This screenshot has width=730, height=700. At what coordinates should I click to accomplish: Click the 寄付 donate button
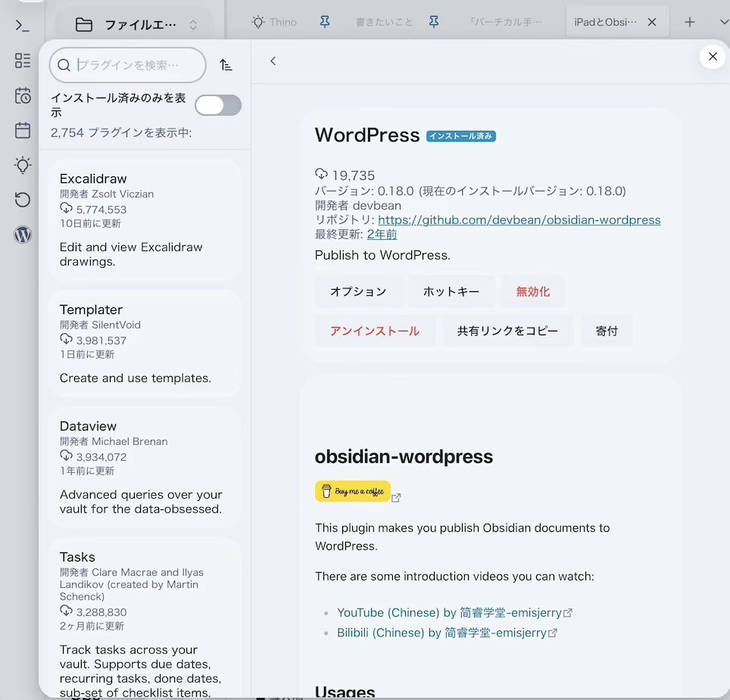(x=607, y=331)
